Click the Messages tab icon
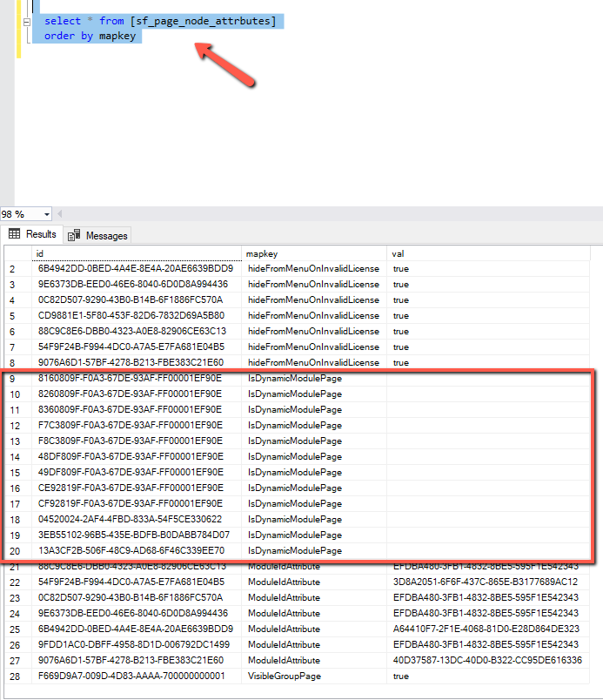Screen dimensions: 603x700 (x=74, y=235)
